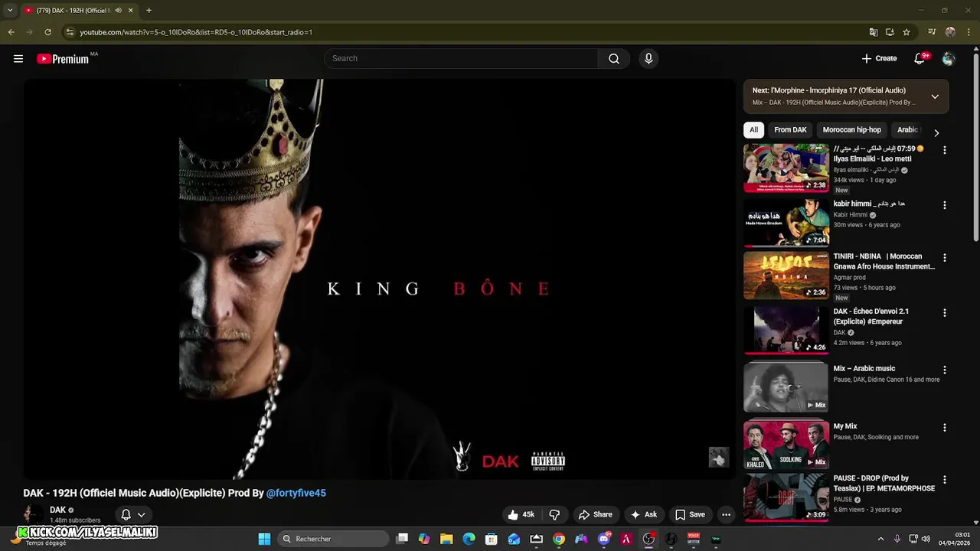Screen dimensions: 980x551
Task: Show hidden system tray icons chevron
Action: (x=880, y=539)
